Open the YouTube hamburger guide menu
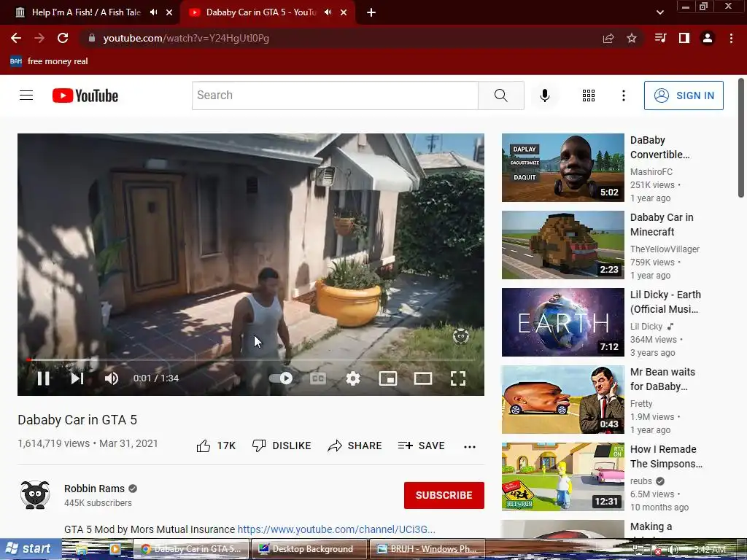Screen dimensions: 747x560 click(x=26, y=96)
